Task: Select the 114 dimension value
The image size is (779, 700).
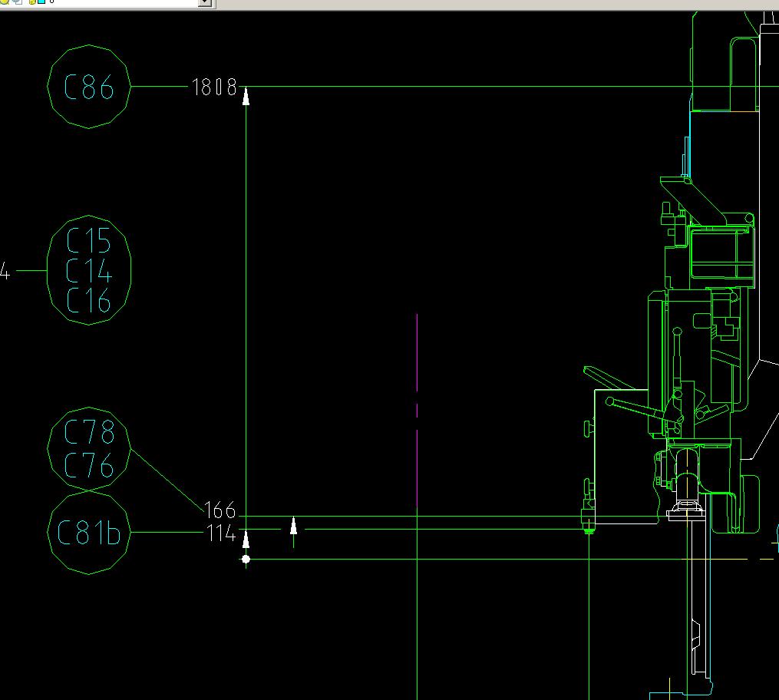Action: (x=221, y=533)
